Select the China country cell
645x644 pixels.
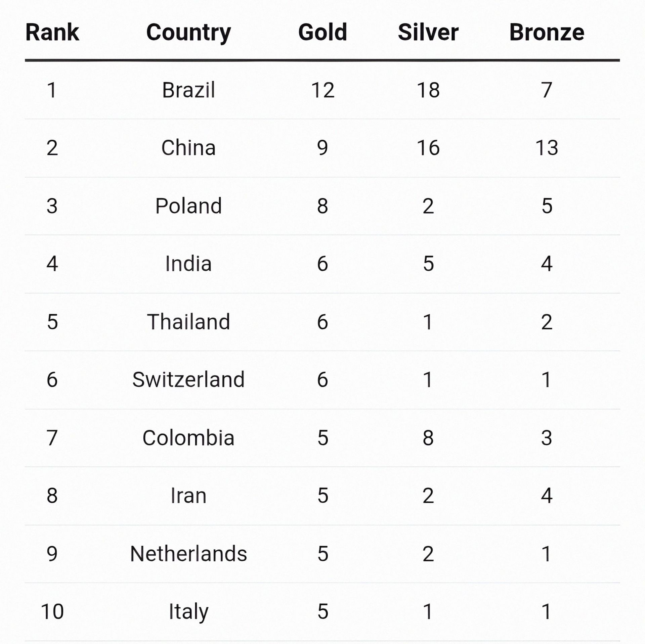188,148
